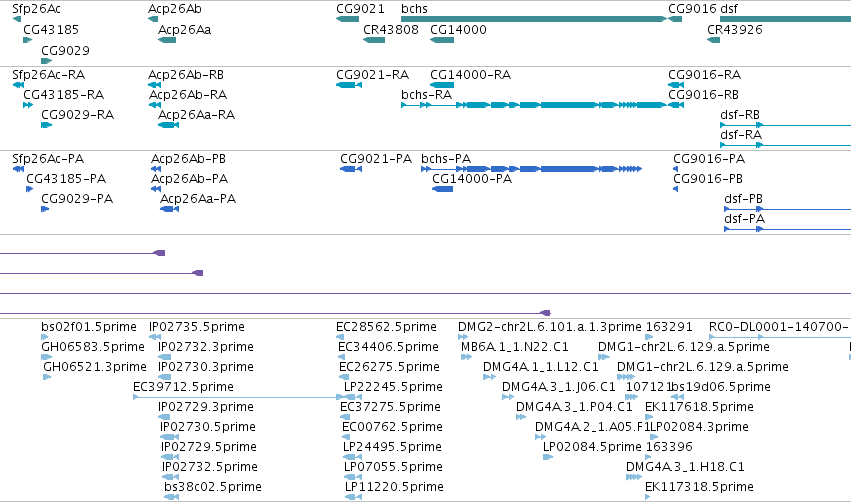Click the CG14000-RA transcript label

point(471,74)
